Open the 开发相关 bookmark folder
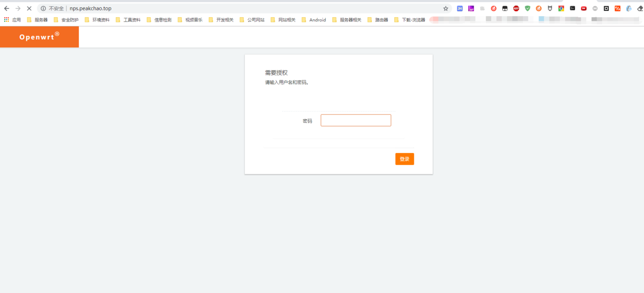 pyautogui.click(x=221, y=20)
